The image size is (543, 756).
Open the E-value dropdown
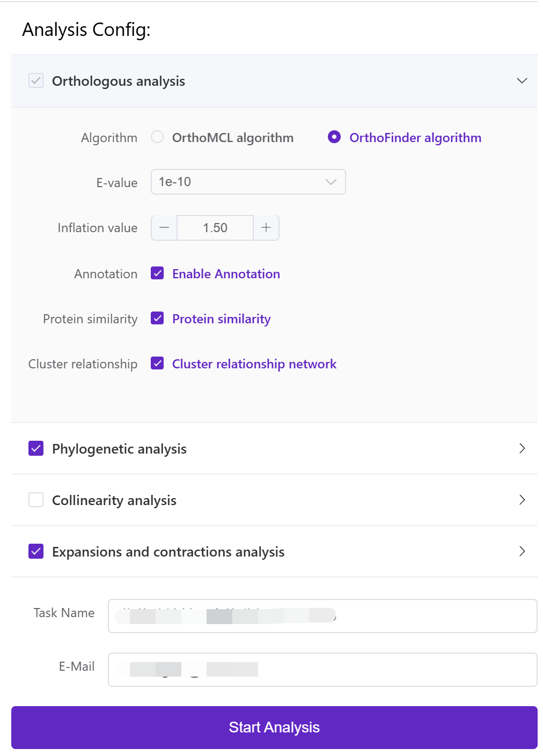tap(248, 182)
